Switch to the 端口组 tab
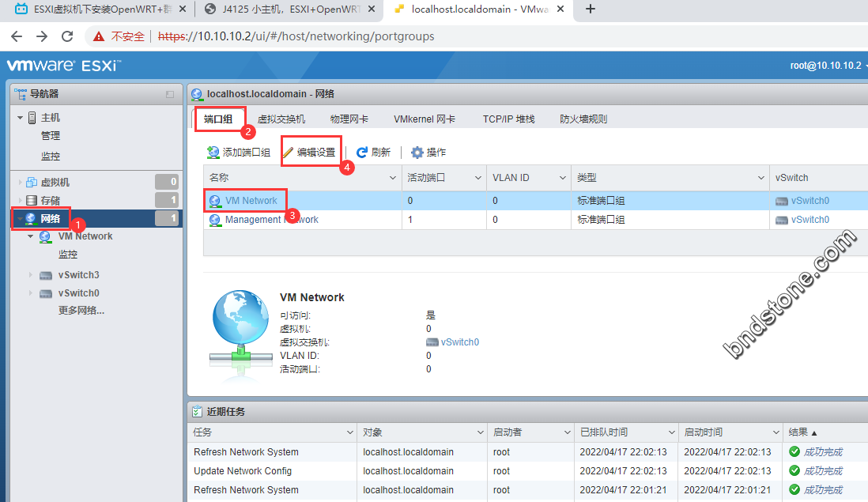868x502 pixels. pos(218,119)
